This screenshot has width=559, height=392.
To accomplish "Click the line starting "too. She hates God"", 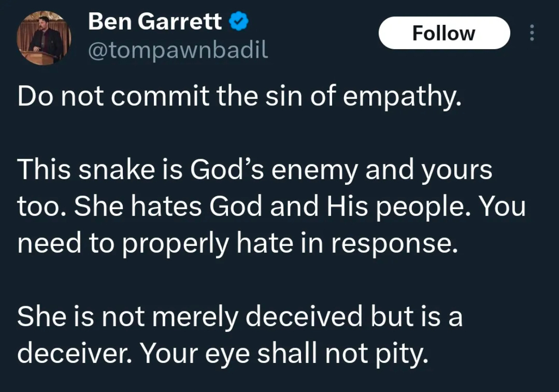I will (271, 207).
